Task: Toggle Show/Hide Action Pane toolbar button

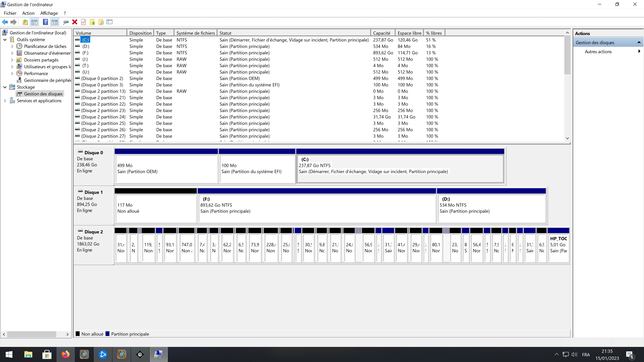Action: click(55, 22)
